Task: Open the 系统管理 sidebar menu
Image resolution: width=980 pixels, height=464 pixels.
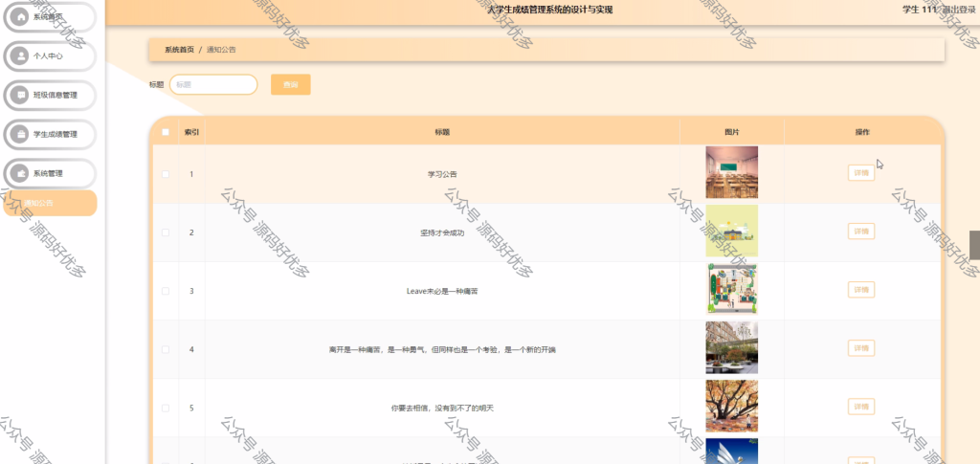Action: pos(50,173)
